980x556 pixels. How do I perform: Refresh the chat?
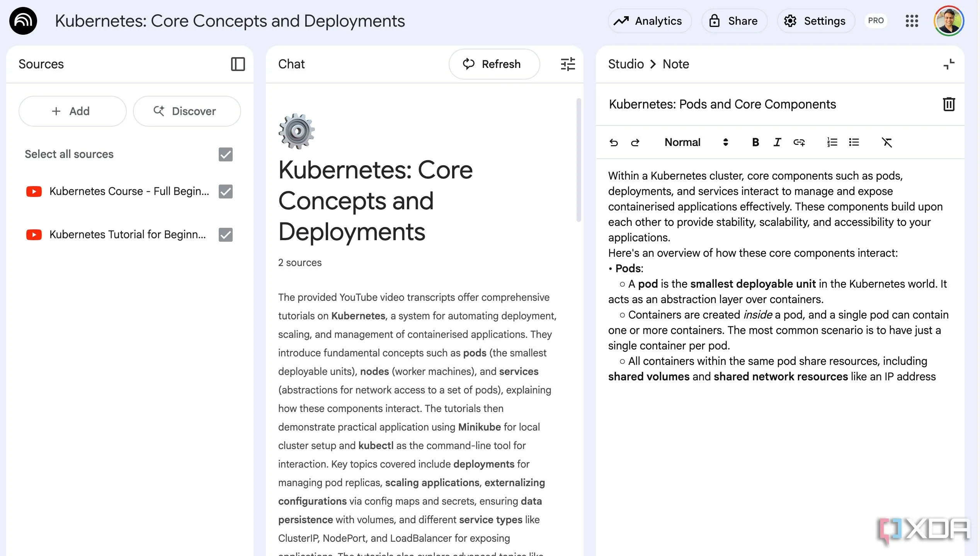[494, 64]
